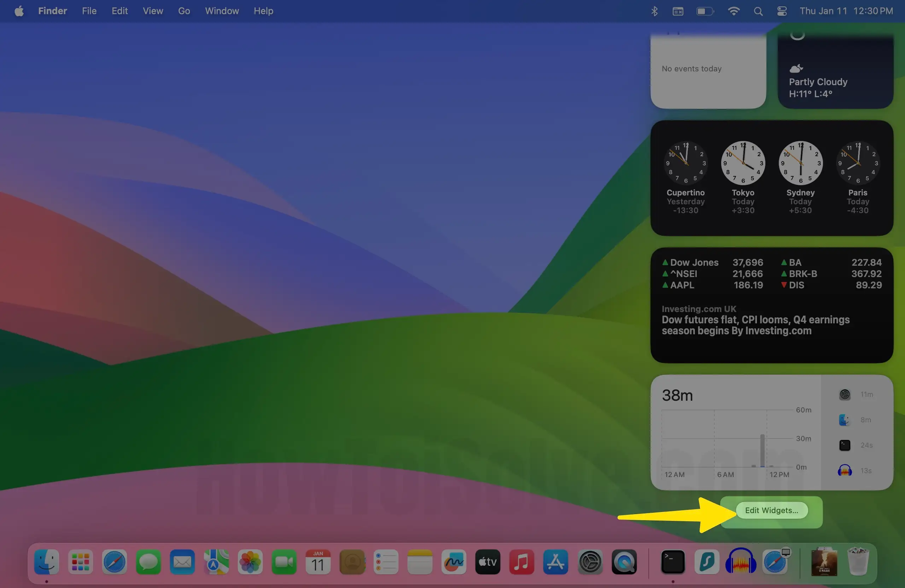Open Finder from the Dock
Screen dimensions: 905x588
[x=46, y=562]
